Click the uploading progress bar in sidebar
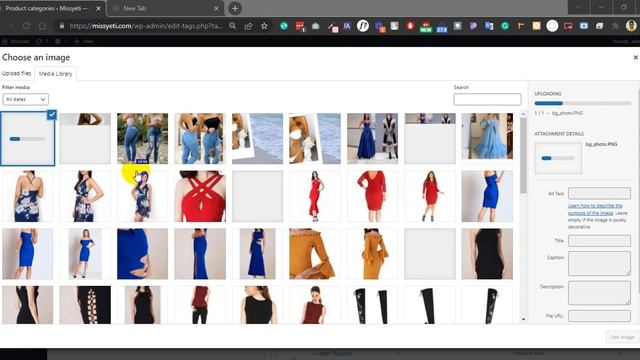This screenshot has width=640, height=360. click(582, 103)
